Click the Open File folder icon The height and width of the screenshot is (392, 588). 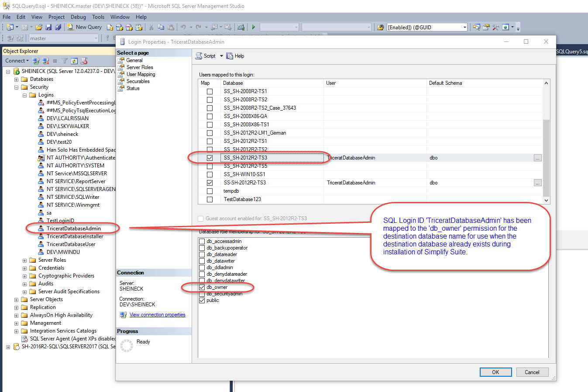click(x=39, y=27)
